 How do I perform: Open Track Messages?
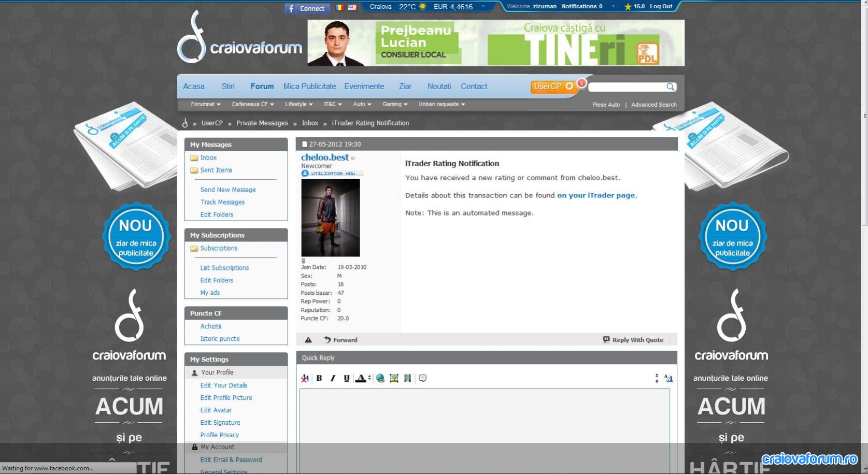point(222,202)
